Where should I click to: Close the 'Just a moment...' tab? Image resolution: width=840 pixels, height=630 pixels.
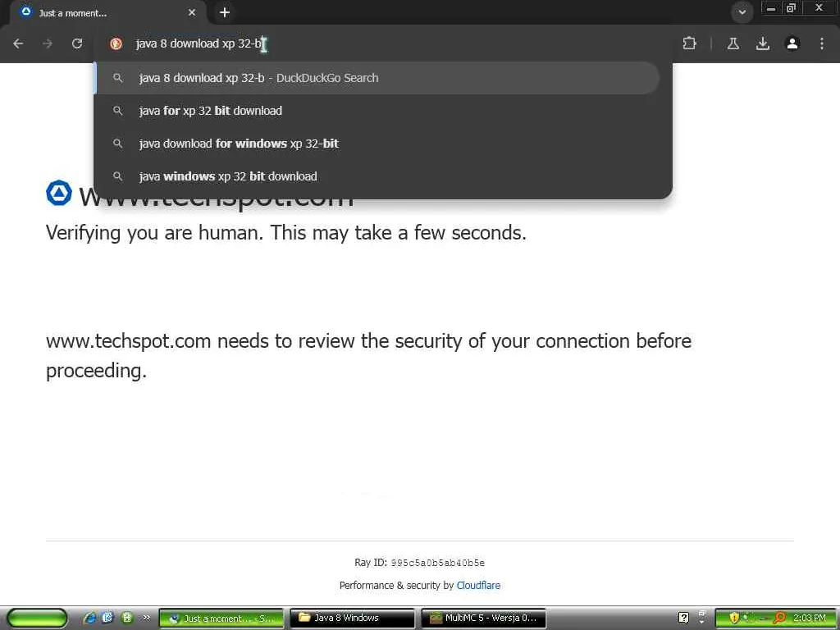tap(192, 12)
